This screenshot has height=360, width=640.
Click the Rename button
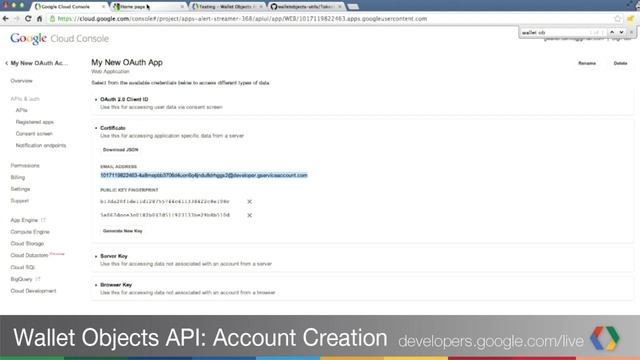point(587,63)
